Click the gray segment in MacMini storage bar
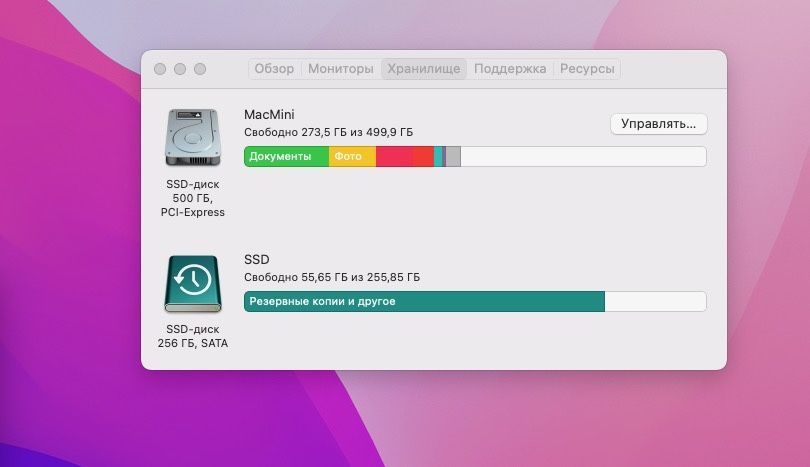Viewport: 810px width, 467px height. coord(453,157)
